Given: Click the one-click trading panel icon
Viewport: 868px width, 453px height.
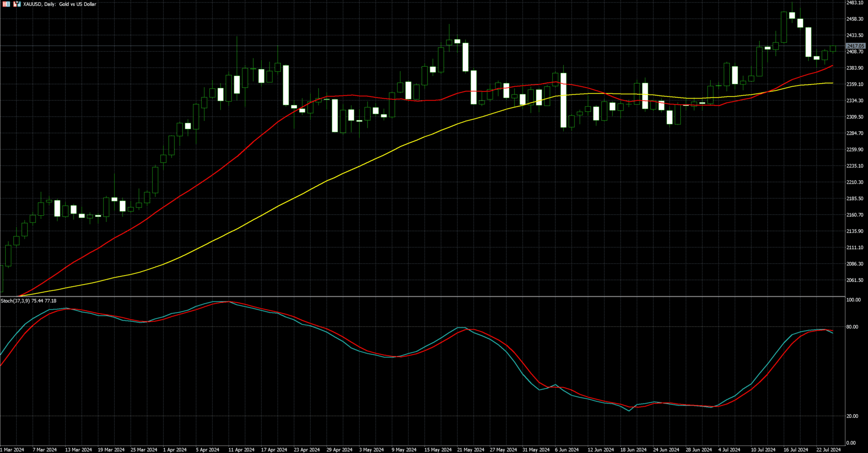Looking at the screenshot, I should (x=7, y=4).
